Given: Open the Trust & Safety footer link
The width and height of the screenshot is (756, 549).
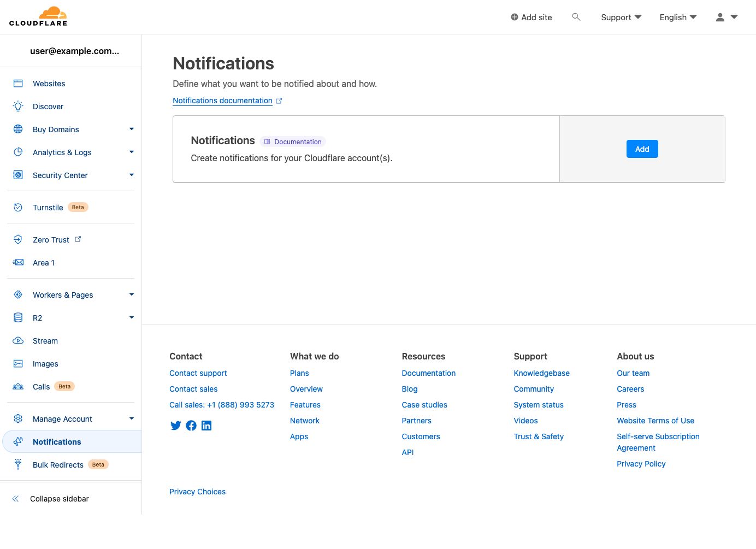Looking at the screenshot, I should click(539, 436).
